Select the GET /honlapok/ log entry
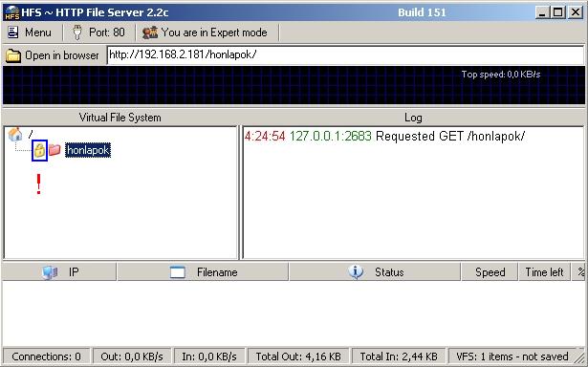The image size is (588, 367). click(x=384, y=136)
